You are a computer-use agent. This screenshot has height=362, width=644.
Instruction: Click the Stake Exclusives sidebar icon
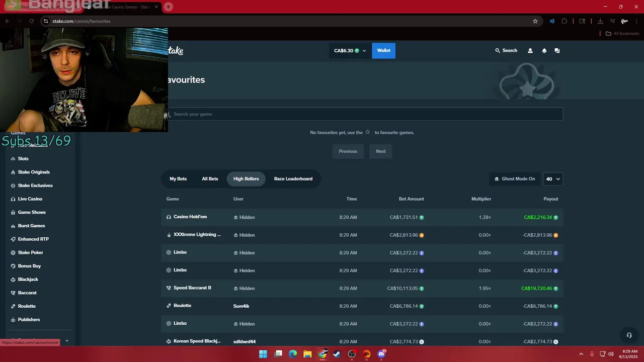click(x=13, y=186)
